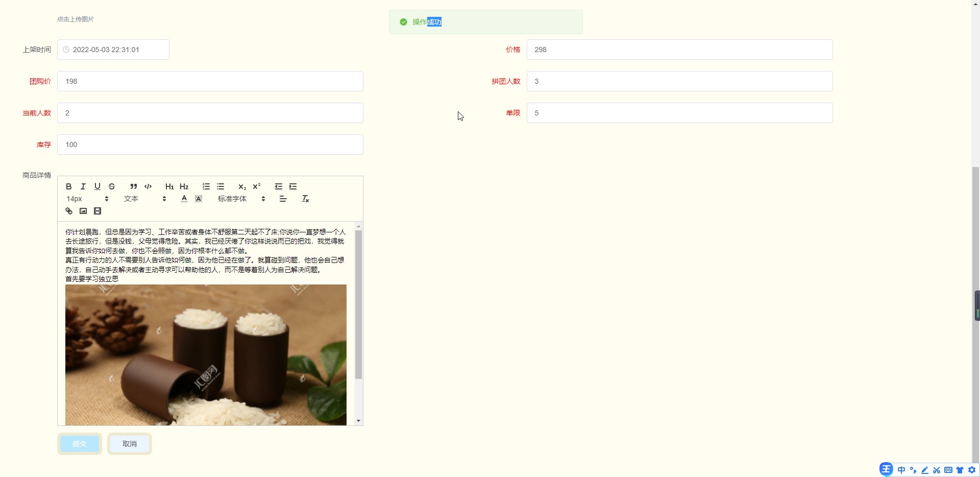Insert a code block with the code icon
Image resolution: width=980 pixels, height=477 pixels.
point(148,186)
